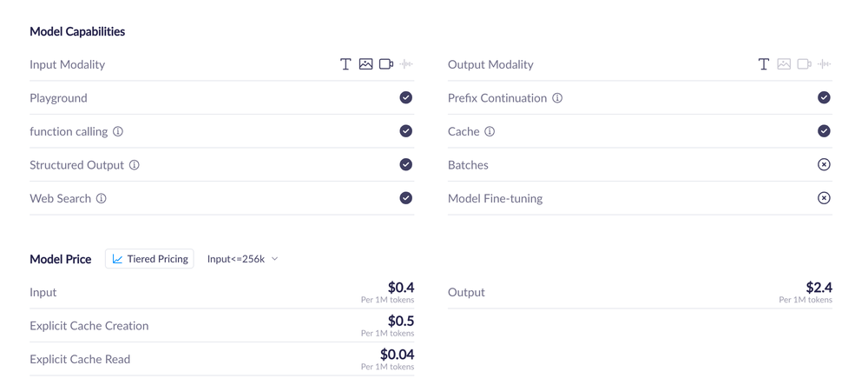Screen dimensions: 868x385
Task: Click the Explicit Cache Read price row
Action: (221, 359)
